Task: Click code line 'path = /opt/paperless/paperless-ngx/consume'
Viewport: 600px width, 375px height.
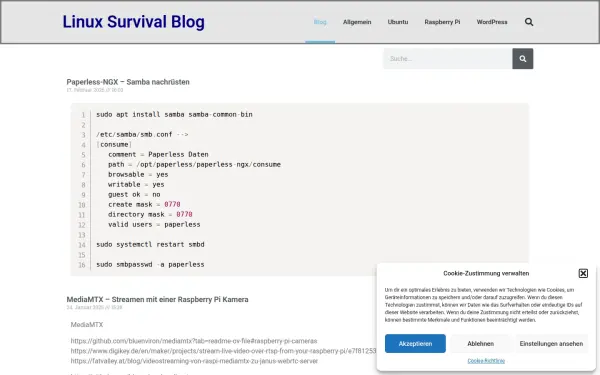Action: [x=194, y=164]
